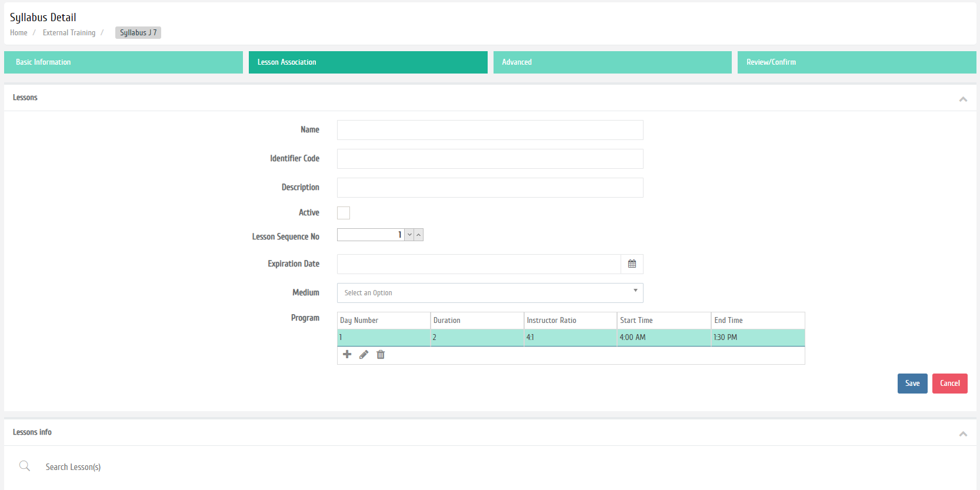Decrease Lesson Sequence No with down arrow
980x490 pixels.
coord(409,235)
